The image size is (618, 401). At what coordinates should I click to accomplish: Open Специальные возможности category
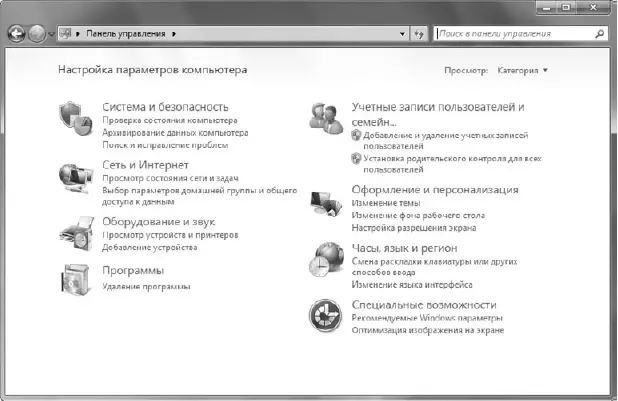coord(424,305)
